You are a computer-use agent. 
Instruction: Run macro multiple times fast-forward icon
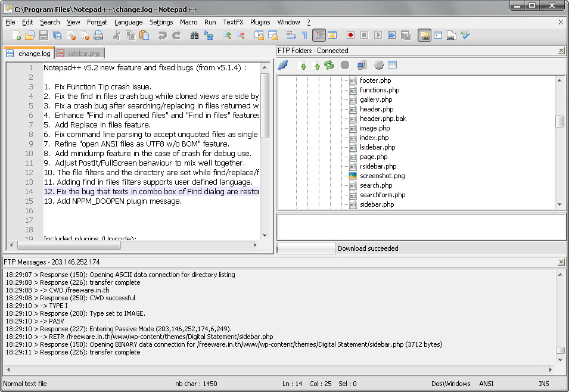(x=391, y=35)
